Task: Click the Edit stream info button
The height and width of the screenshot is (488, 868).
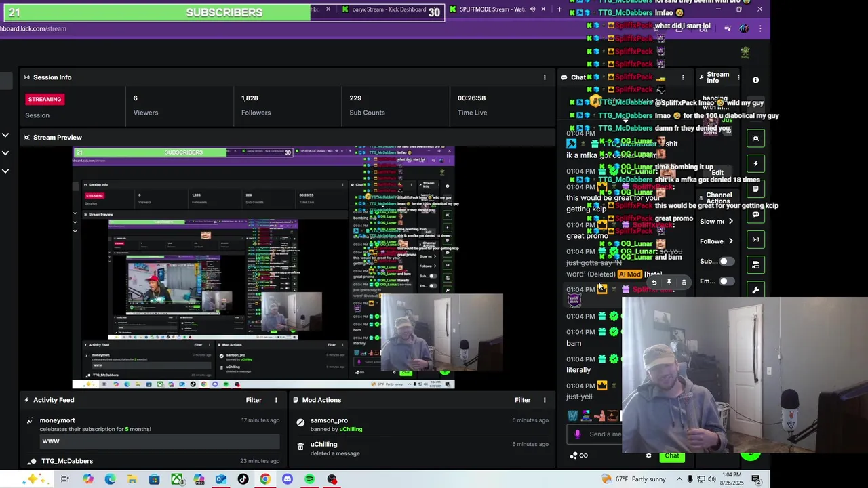Action: click(x=717, y=173)
